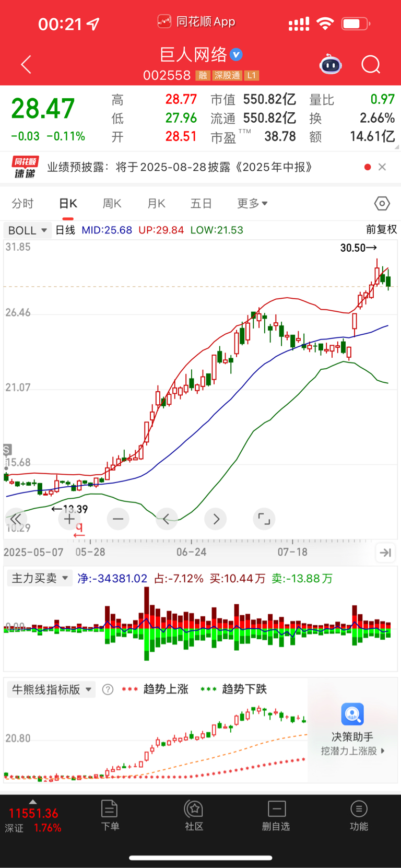Open the search magnifier icon
Viewport: 401px width, 868px height.
pyautogui.click(x=371, y=65)
